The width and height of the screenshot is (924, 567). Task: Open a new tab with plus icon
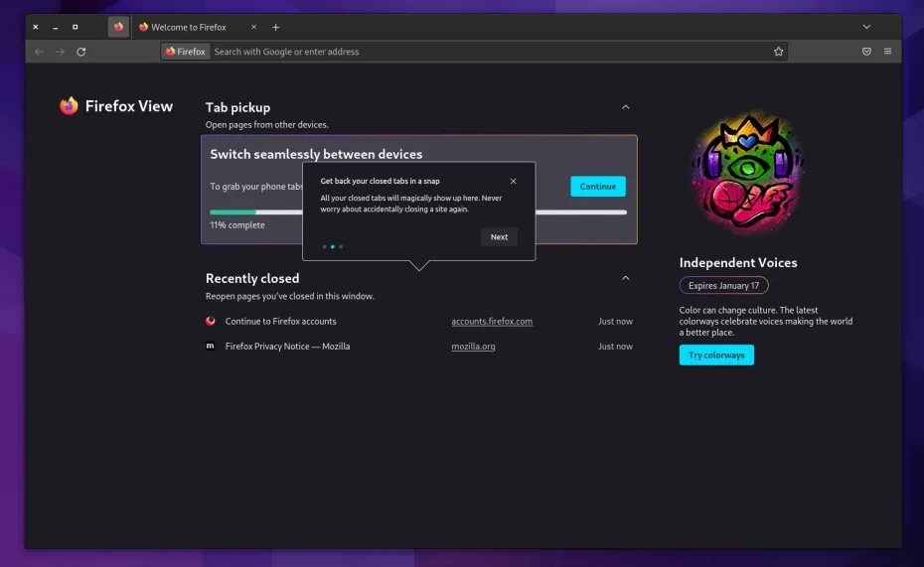pos(275,27)
